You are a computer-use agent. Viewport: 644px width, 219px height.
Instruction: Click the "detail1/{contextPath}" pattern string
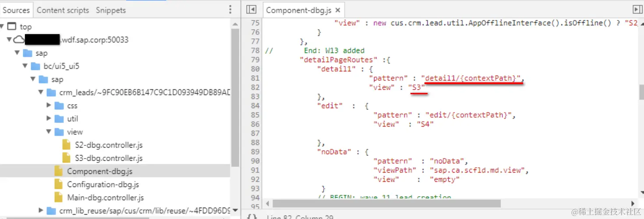471,78
